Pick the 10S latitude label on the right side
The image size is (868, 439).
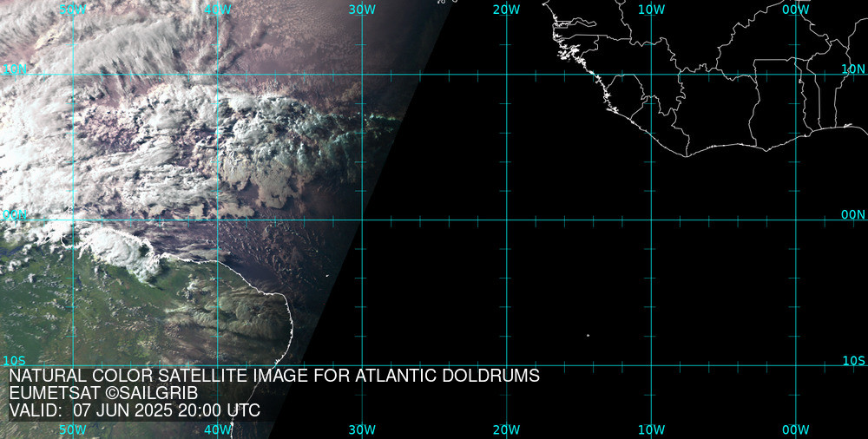(x=853, y=361)
